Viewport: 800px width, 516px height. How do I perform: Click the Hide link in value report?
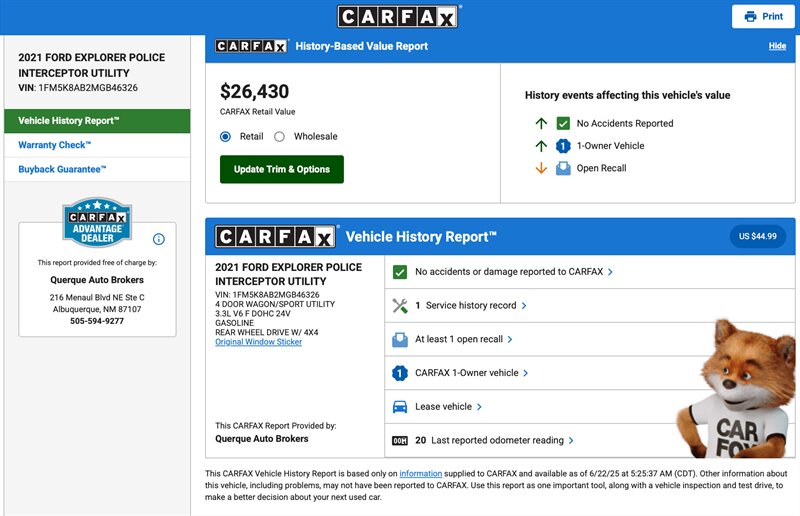coord(777,46)
